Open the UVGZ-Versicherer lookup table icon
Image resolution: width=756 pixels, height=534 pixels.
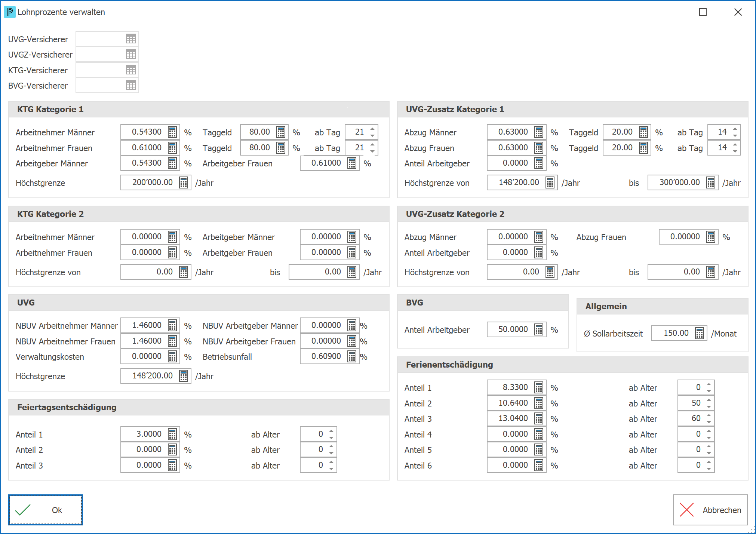[131, 54]
